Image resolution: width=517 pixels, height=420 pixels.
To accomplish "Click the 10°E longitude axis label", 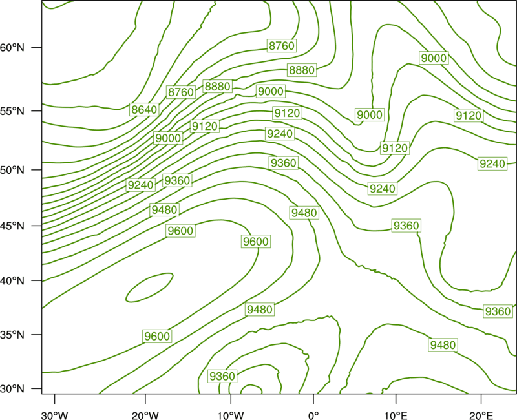I will pos(396,415).
